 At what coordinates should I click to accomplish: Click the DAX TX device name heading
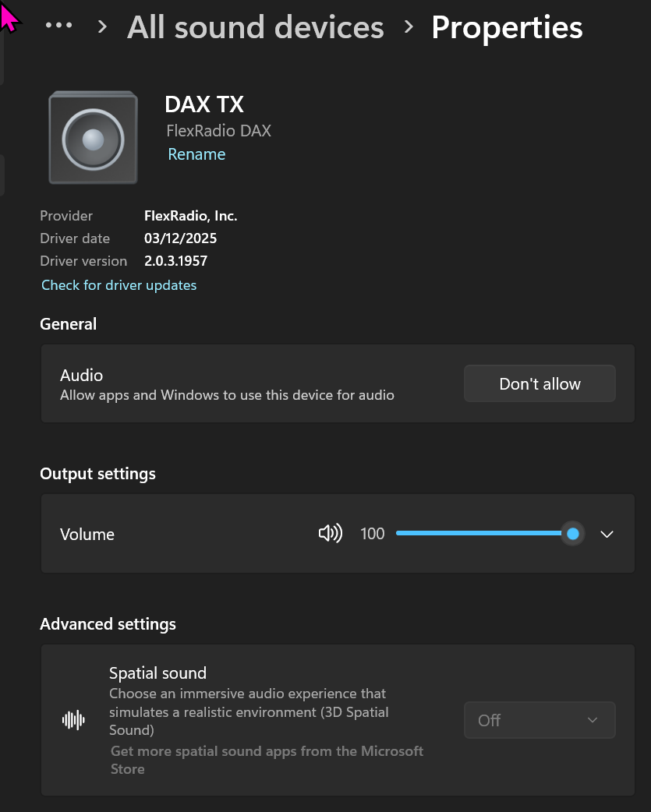(204, 104)
